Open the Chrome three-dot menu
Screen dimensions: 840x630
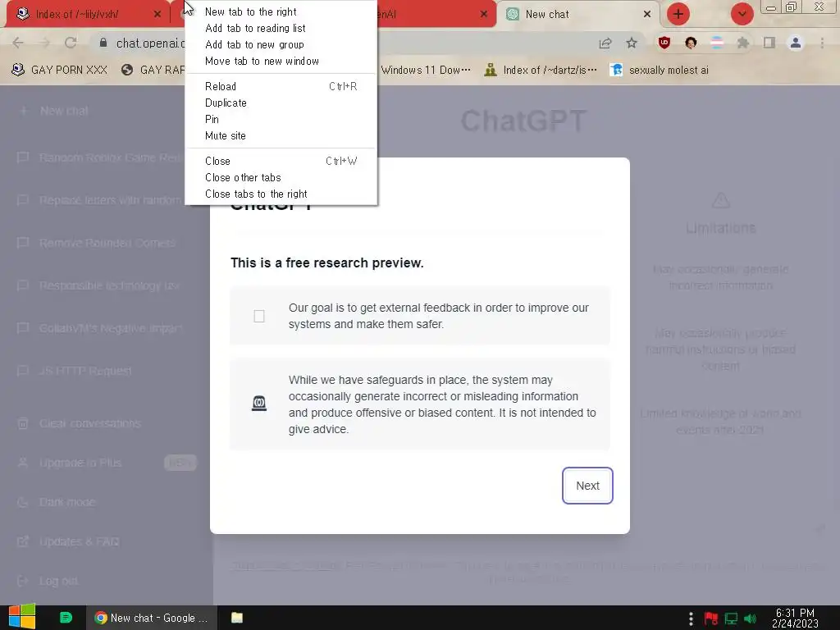pos(822,43)
